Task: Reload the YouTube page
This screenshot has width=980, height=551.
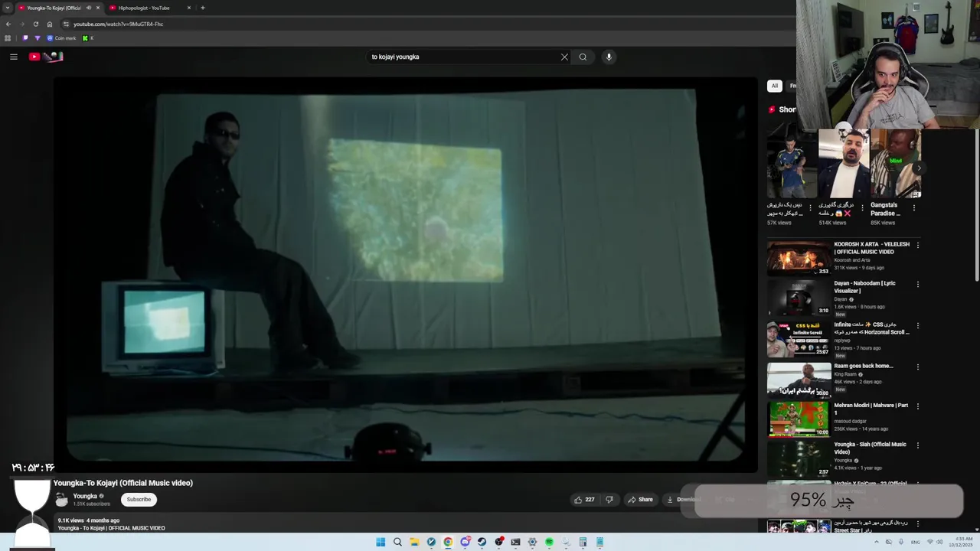Action: (35, 24)
